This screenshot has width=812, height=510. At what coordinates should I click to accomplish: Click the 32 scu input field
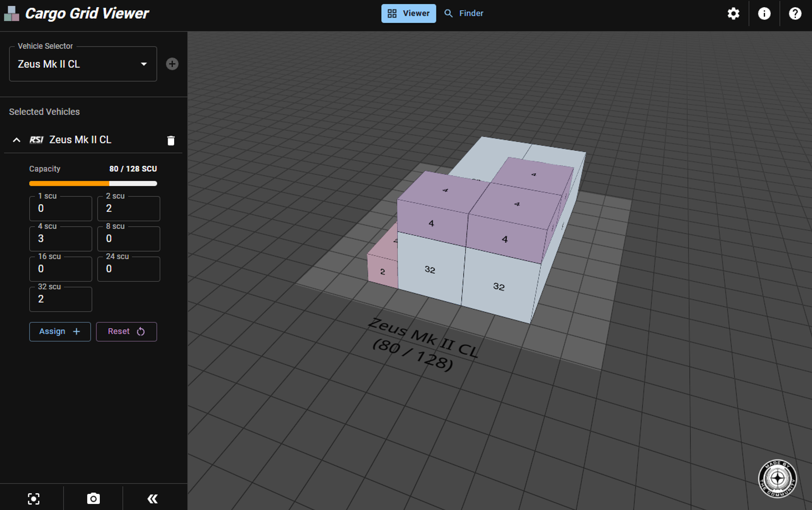coord(60,299)
